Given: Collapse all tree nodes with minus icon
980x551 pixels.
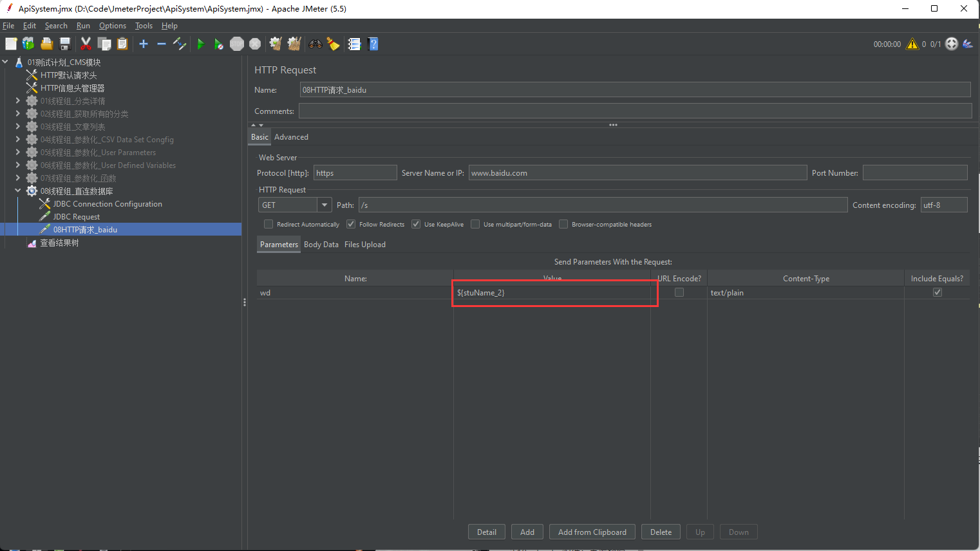Looking at the screenshot, I should [x=162, y=44].
